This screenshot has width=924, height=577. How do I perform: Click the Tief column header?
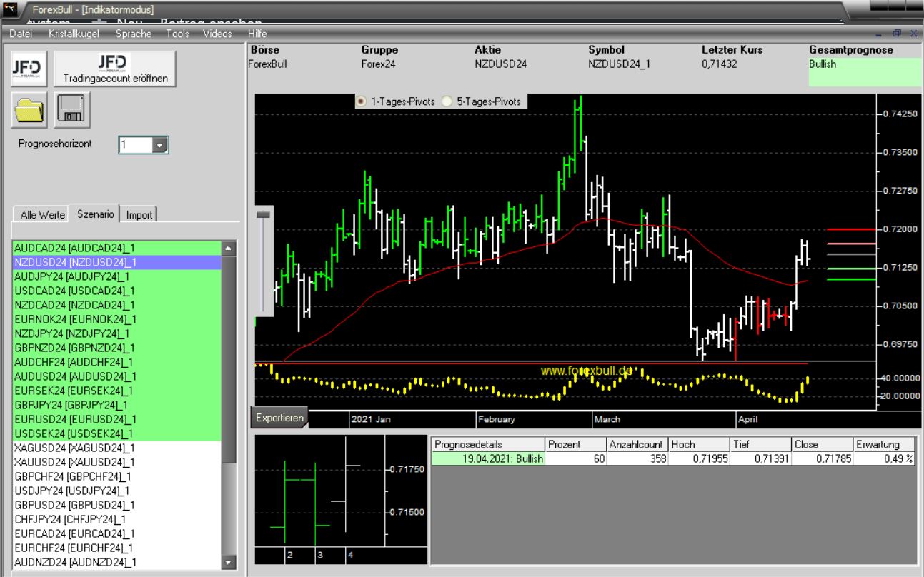point(760,444)
